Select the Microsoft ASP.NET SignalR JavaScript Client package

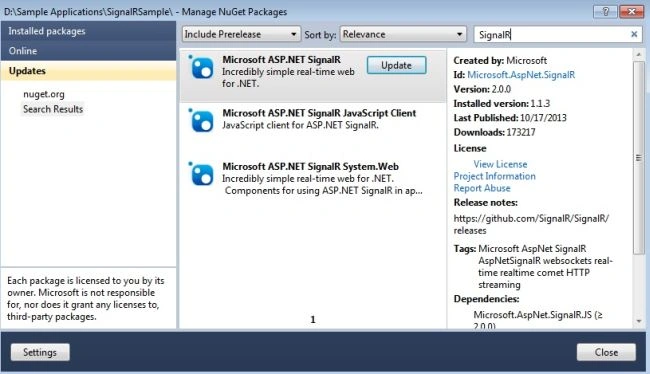point(313,129)
